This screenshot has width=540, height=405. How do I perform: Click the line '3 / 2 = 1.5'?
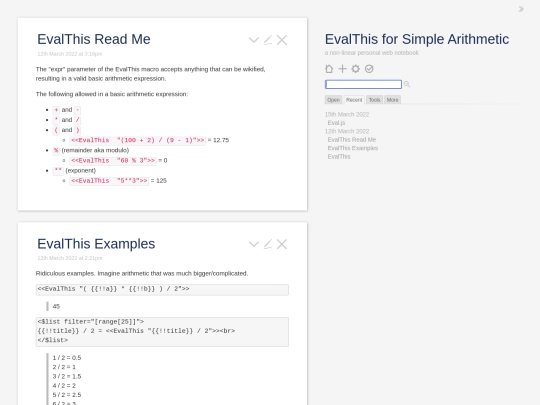(67, 376)
